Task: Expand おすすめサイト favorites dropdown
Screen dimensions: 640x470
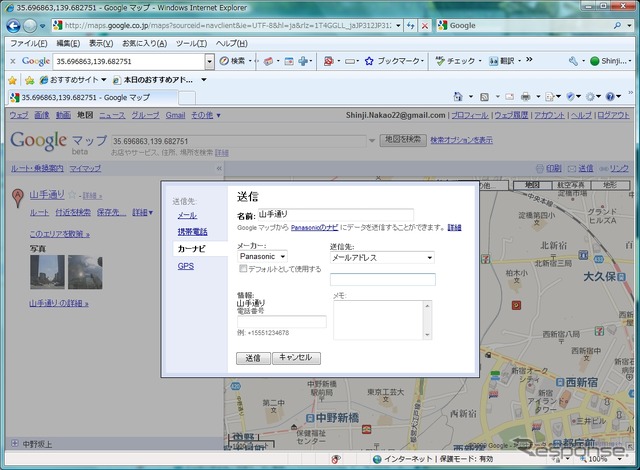Action: tap(104, 80)
